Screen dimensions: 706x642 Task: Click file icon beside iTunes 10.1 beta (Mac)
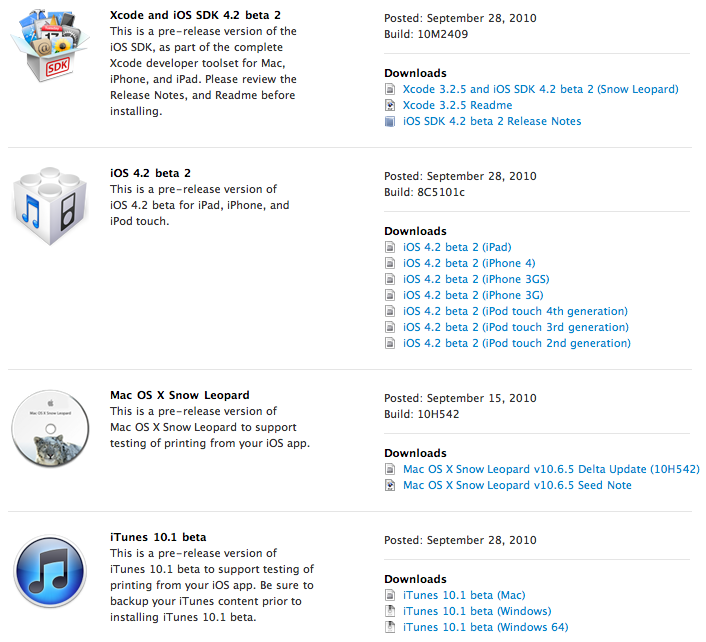click(x=390, y=596)
